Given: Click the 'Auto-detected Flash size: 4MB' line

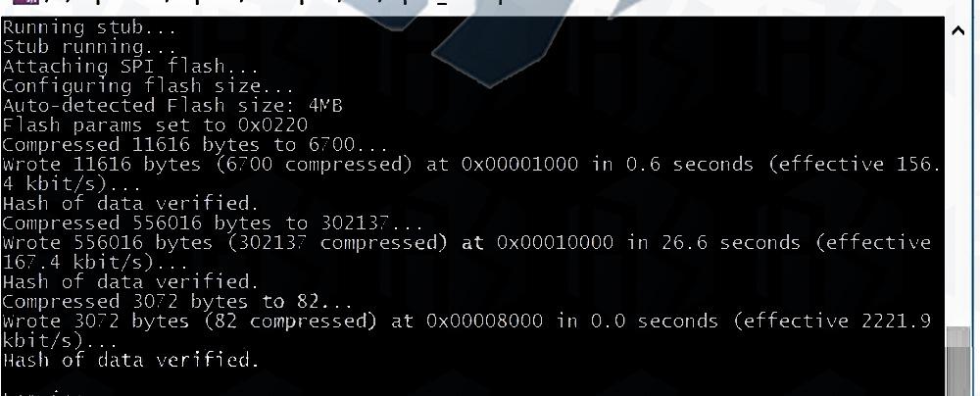Looking at the screenshot, I should point(172,105).
